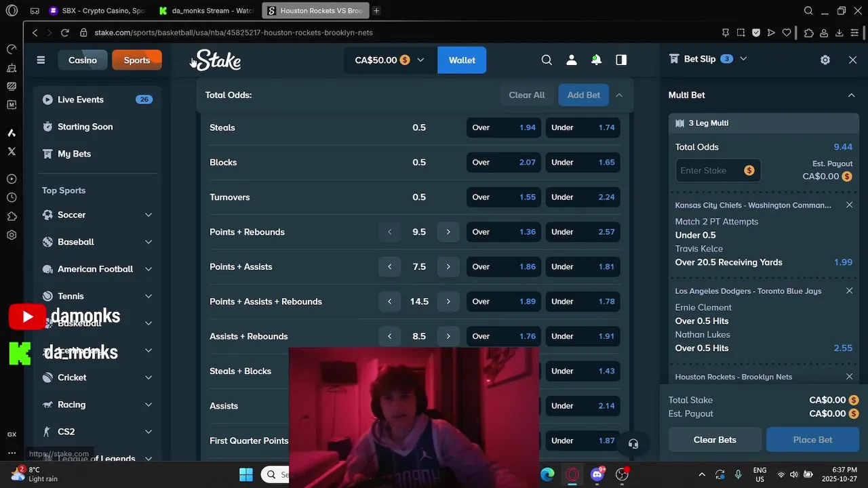Expand the Cricket category
Viewport: 868px width, 488px height.
tap(148, 378)
